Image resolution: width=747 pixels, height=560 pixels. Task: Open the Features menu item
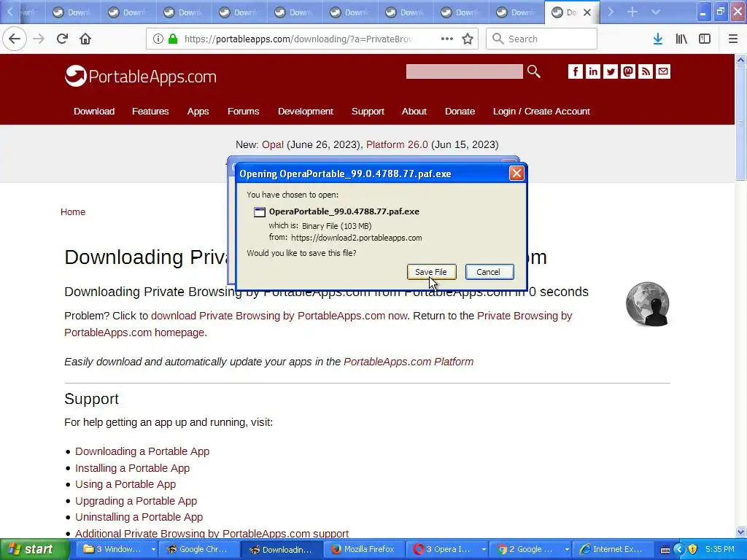150,111
